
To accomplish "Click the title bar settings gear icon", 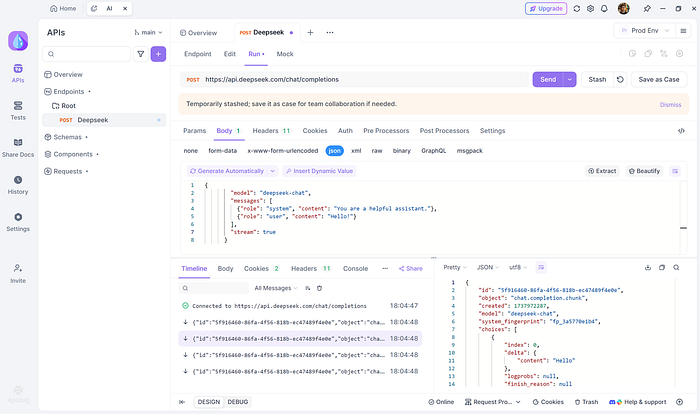I will pos(590,8).
